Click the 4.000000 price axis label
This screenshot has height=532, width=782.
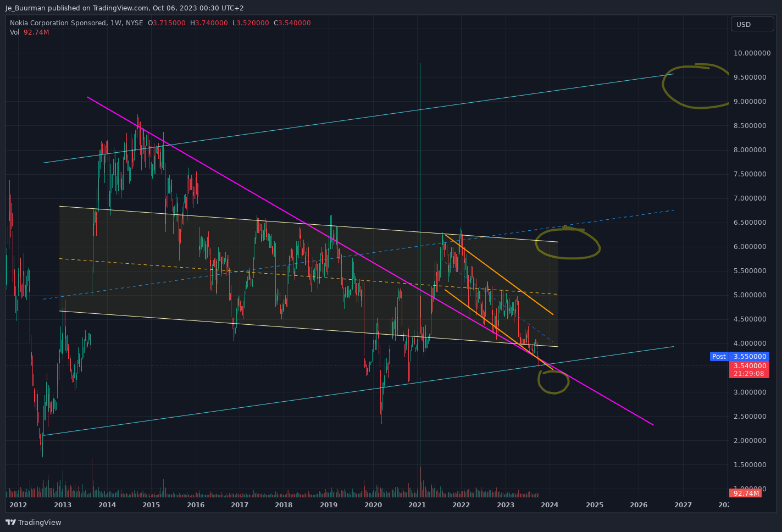pyautogui.click(x=750, y=343)
